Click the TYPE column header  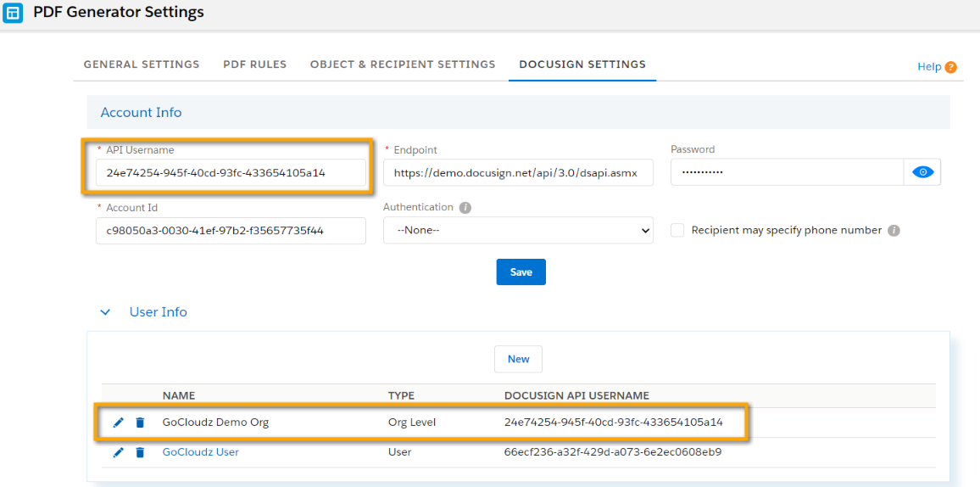401,395
